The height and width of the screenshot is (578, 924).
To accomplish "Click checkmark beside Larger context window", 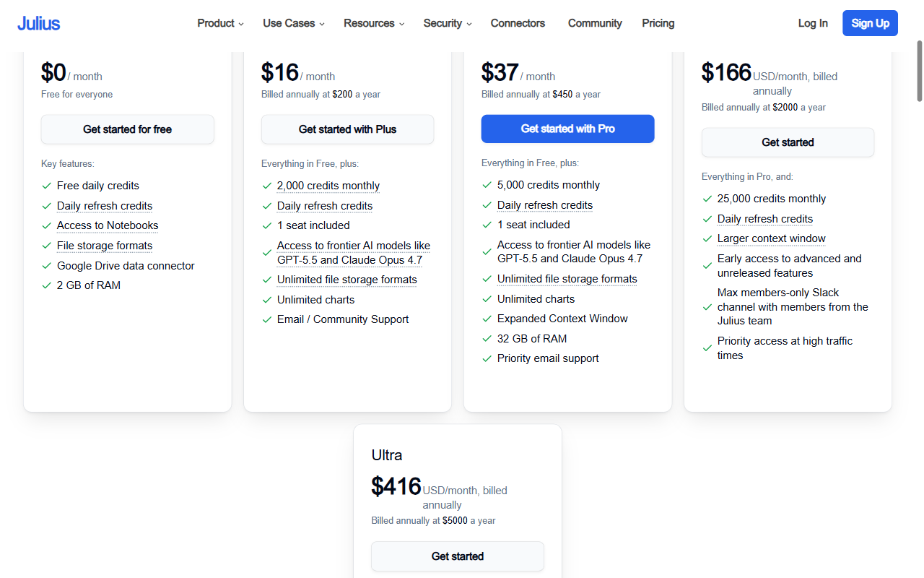I will [707, 238].
